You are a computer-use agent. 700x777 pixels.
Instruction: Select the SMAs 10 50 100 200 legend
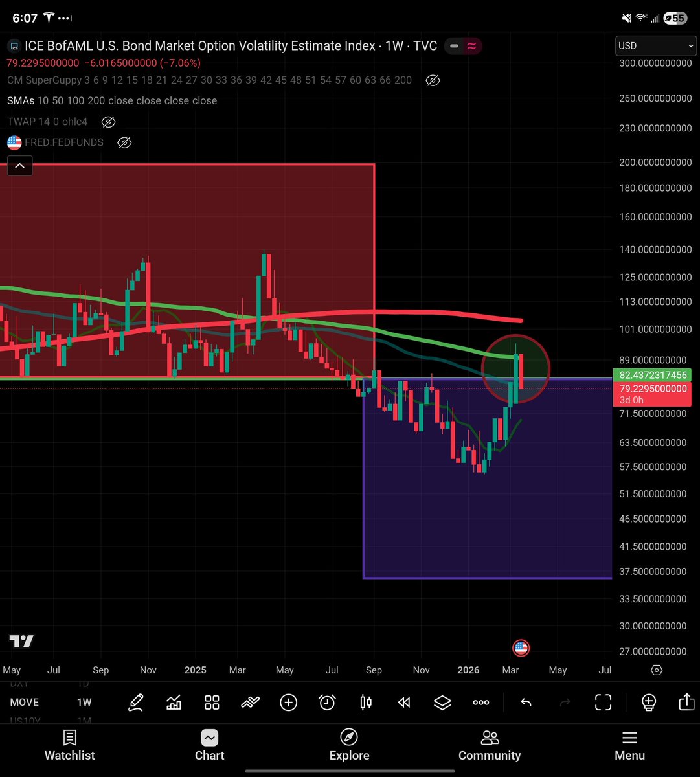tap(112, 101)
